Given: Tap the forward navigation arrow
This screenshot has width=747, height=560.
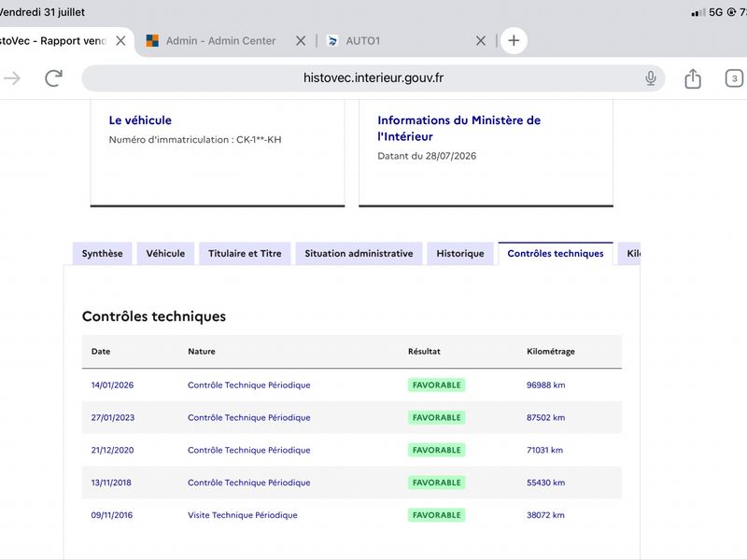Looking at the screenshot, I should click(x=12, y=78).
